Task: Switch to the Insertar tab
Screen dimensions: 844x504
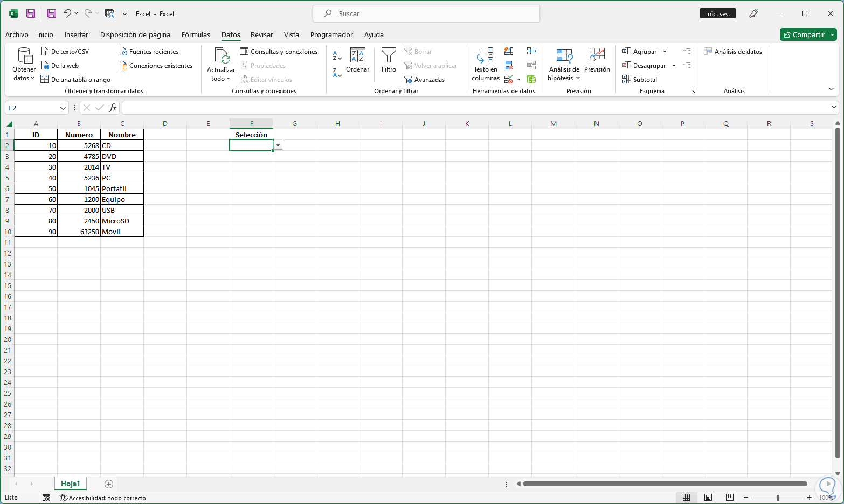Action: click(x=77, y=34)
